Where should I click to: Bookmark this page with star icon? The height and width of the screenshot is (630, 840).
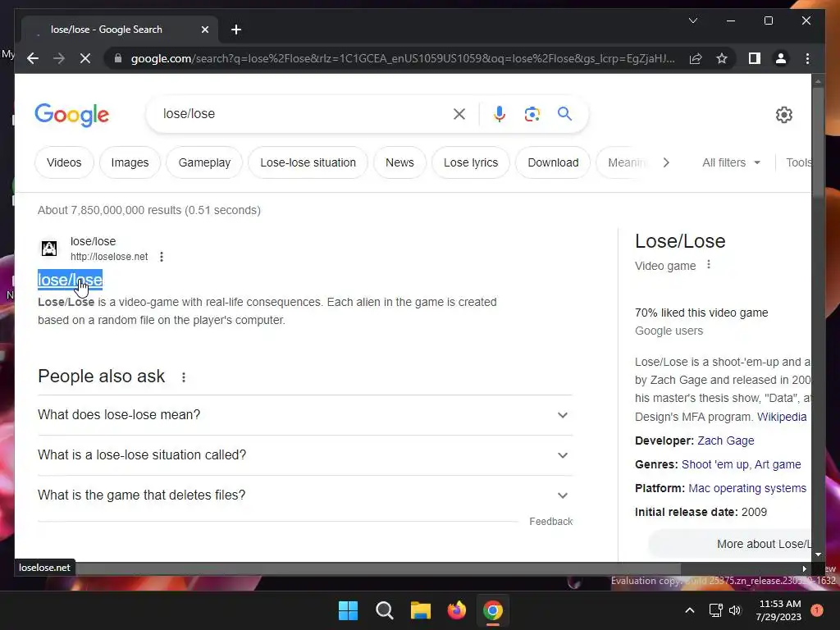(722, 58)
